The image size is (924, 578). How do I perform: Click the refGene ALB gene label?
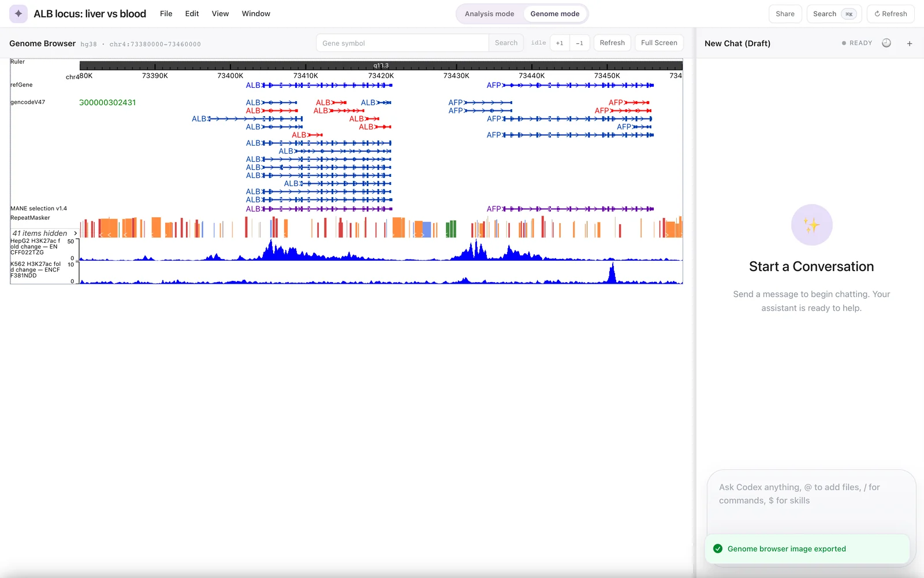[253, 85]
